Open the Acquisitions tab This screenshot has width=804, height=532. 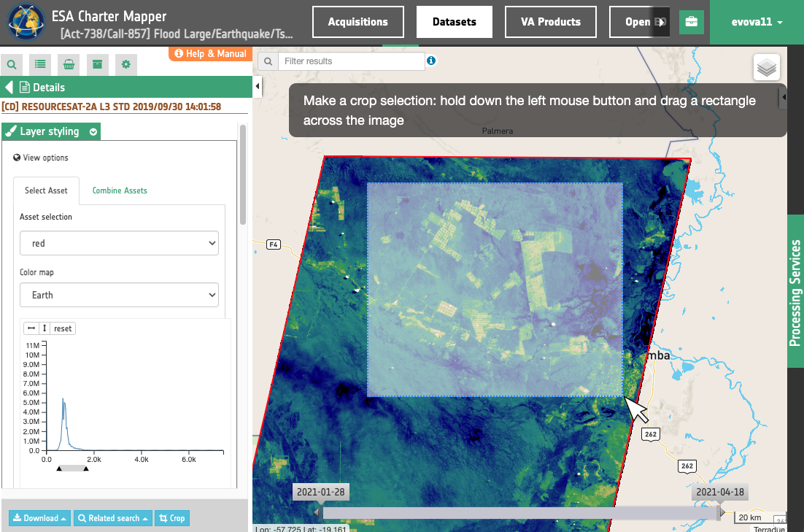click(358, 22)
